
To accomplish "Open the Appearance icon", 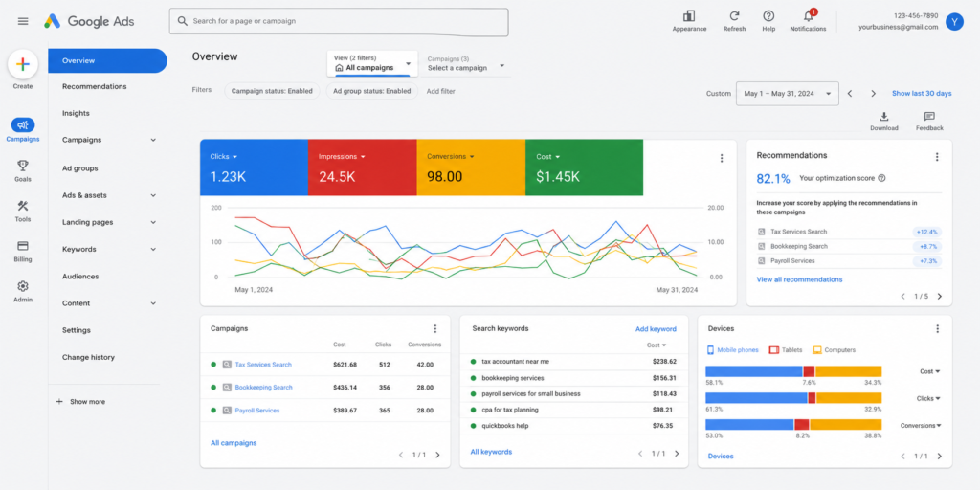I will pyautogui.click(x=689, y=15).
